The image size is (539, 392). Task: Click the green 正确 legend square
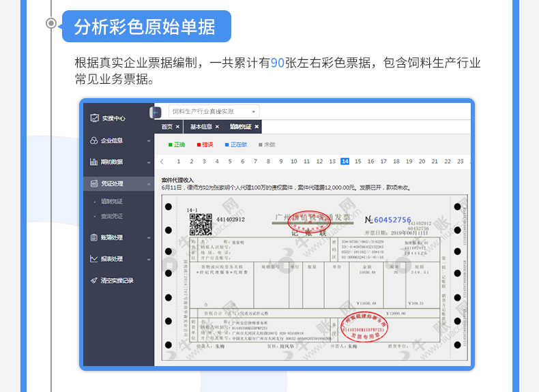click(x=171, y=145)
